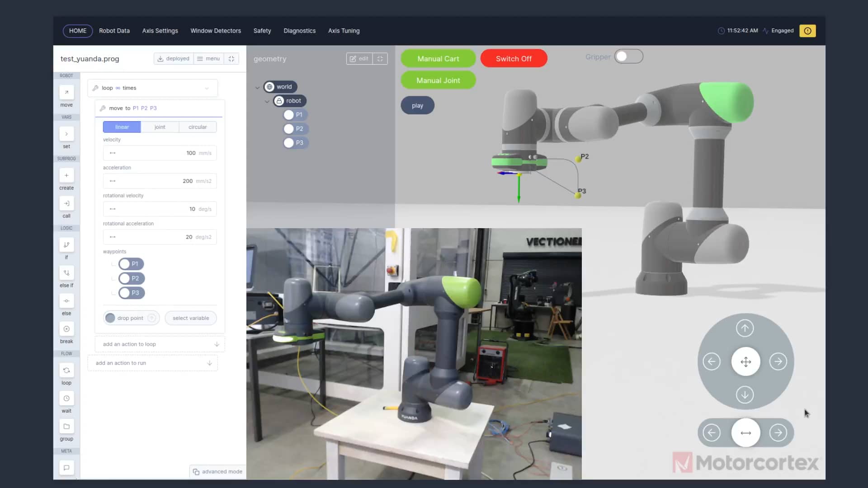Collapse the robot node
Viewport: 868px width, 488px height.
[x=267, y=101]
